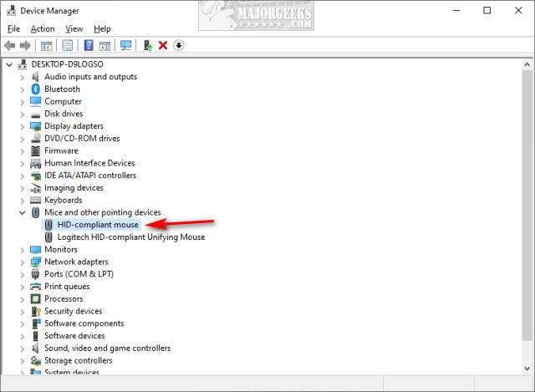Select the Monitors icon
The width and height of the screenshot is (535, 392).
coord(35,250)
